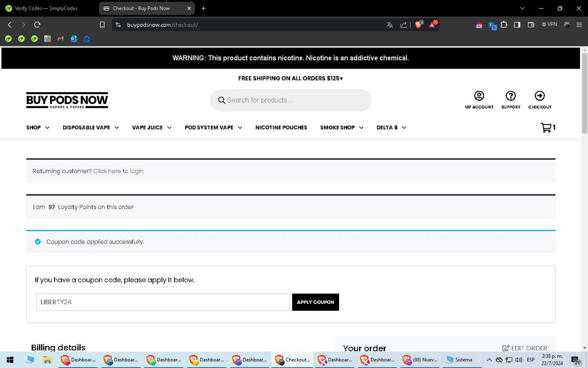Viewport: 588px width, 368px height.
Task: Expand the VAPE JUICE dropdown
Action: 152,128
